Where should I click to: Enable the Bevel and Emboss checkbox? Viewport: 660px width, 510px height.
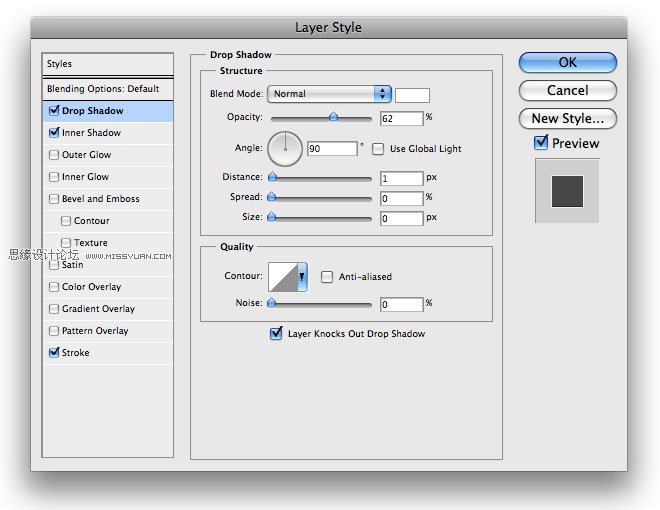(x=54, y=199)
